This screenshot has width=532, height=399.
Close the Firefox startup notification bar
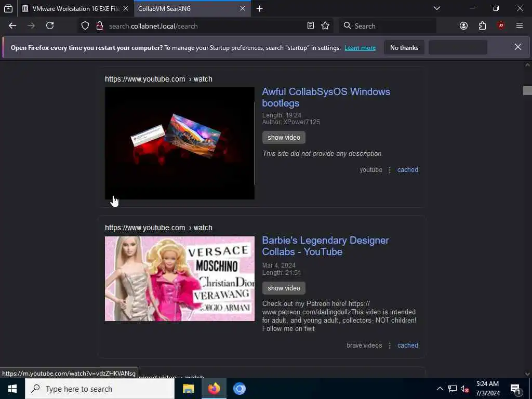click(518, 47)
